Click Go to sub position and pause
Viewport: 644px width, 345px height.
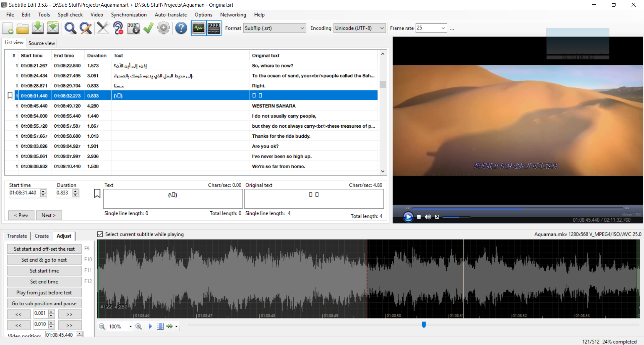[x=44, y=303]
